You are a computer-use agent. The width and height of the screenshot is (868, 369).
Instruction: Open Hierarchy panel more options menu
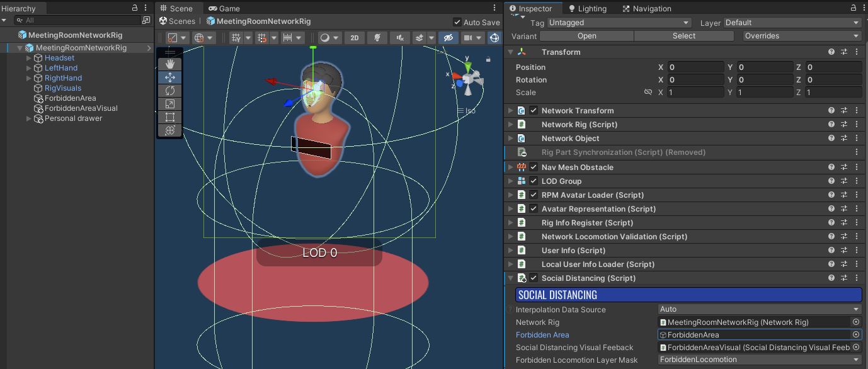coord(146,8)
